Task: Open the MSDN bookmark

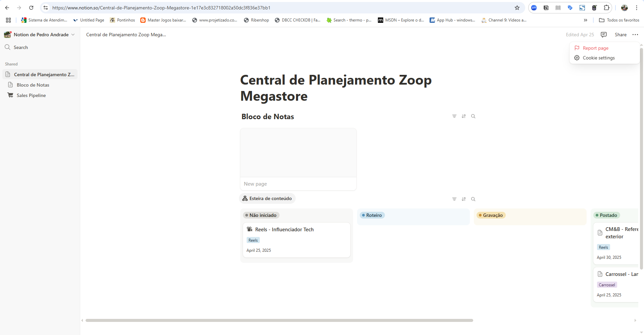Action: coord(401,20)
